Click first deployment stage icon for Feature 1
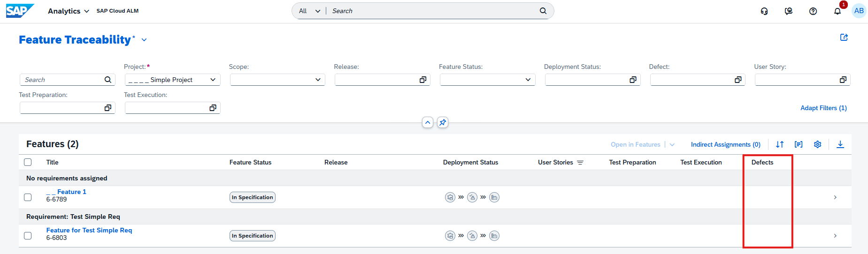The image size is (868, 254). pos(450,197)
